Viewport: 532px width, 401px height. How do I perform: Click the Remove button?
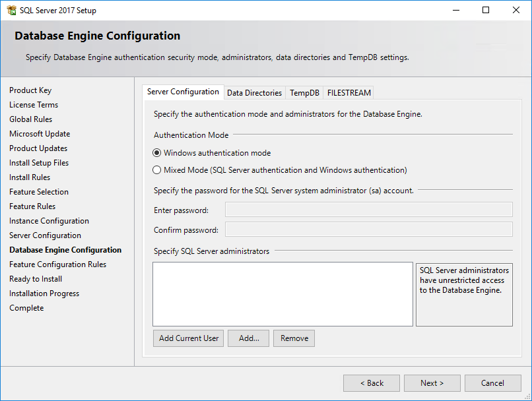click(294, 338)
